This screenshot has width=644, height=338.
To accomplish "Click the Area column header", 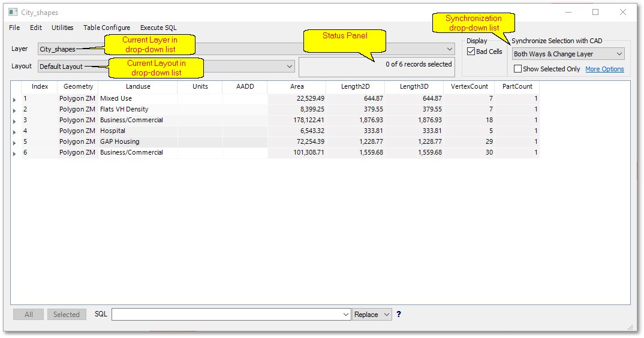I will pyautogui.click(x=297, y=86).
